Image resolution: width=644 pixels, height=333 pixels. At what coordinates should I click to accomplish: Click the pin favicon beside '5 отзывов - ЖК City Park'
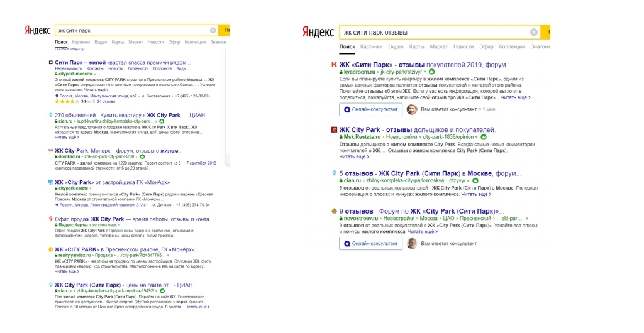point(334,173)
